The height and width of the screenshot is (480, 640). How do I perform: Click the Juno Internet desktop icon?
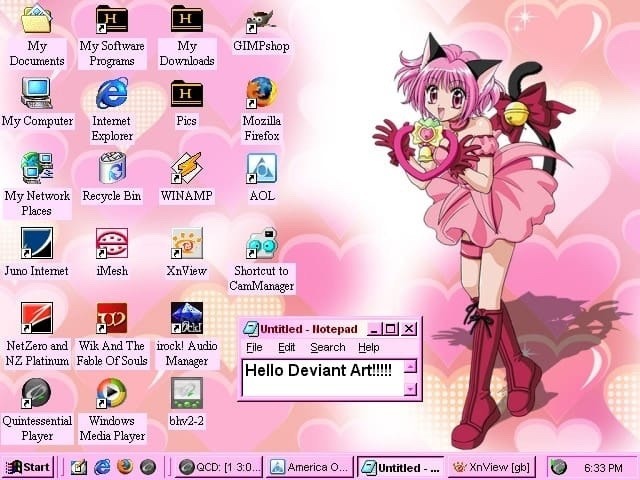click(37, 244)
